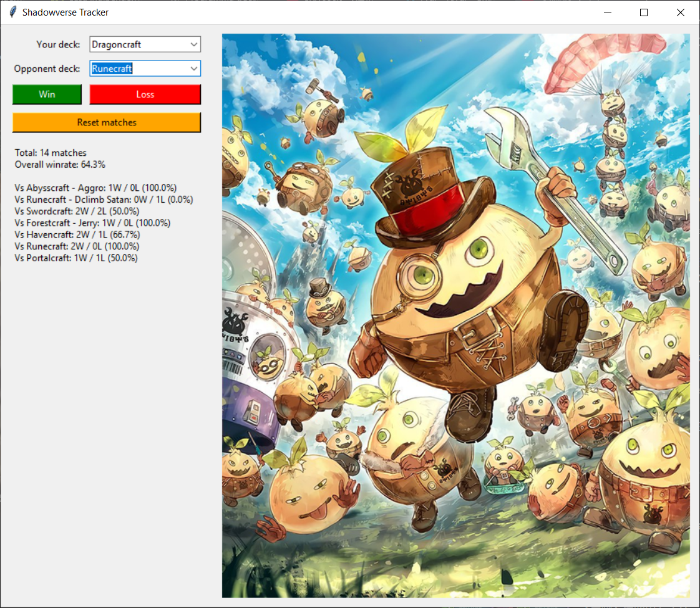Select the 'Vs Swordcraft: 2W / 2L' line
Screen dimensions: 700x608
(77, 211)
